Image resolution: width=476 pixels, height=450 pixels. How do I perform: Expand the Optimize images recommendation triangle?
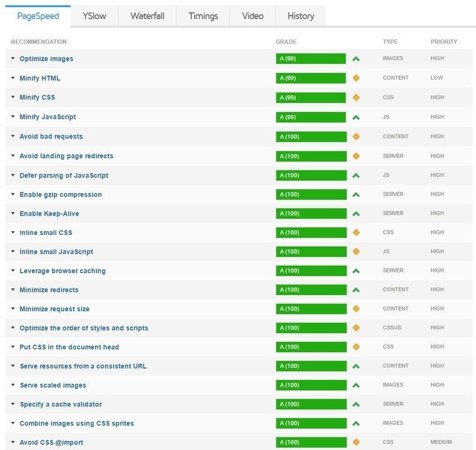point(13,59)
